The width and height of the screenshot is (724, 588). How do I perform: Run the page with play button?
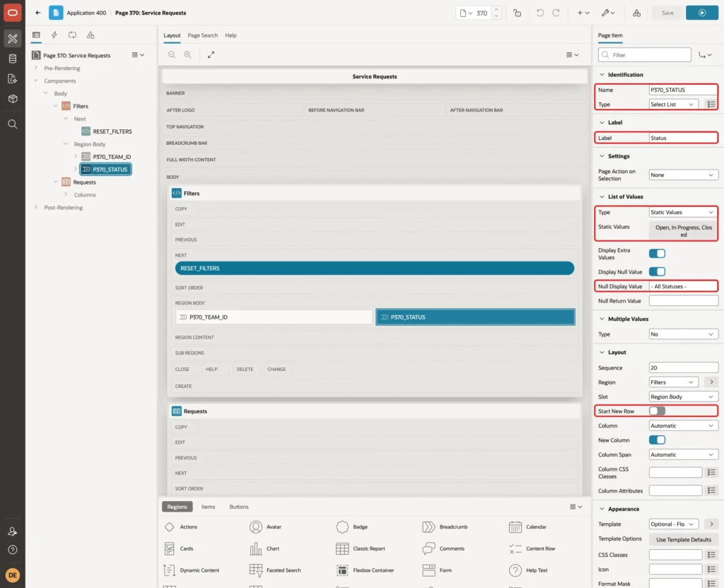pos(702,13)
